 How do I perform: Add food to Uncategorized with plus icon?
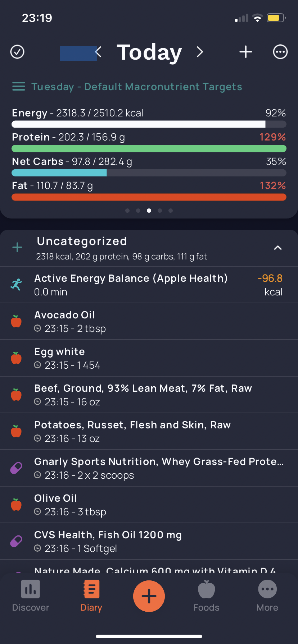click(x=17, y=247)
